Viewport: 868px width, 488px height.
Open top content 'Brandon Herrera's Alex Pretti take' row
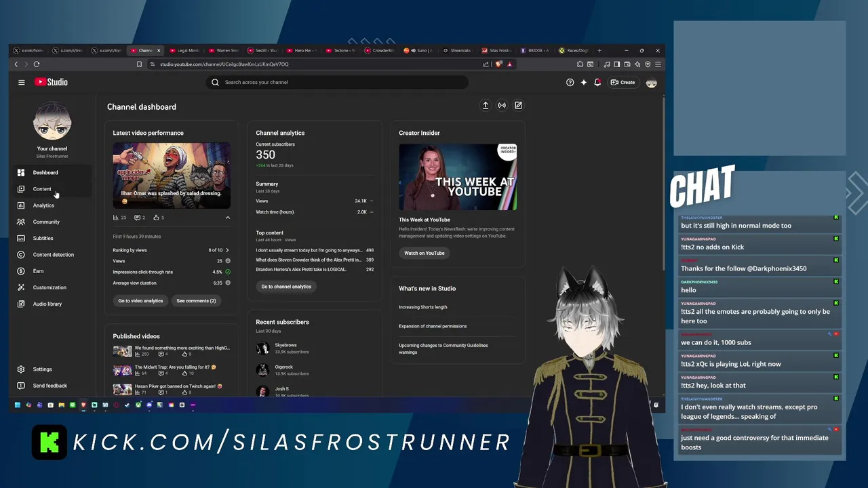pyautogui.click(x=315, y=269)
